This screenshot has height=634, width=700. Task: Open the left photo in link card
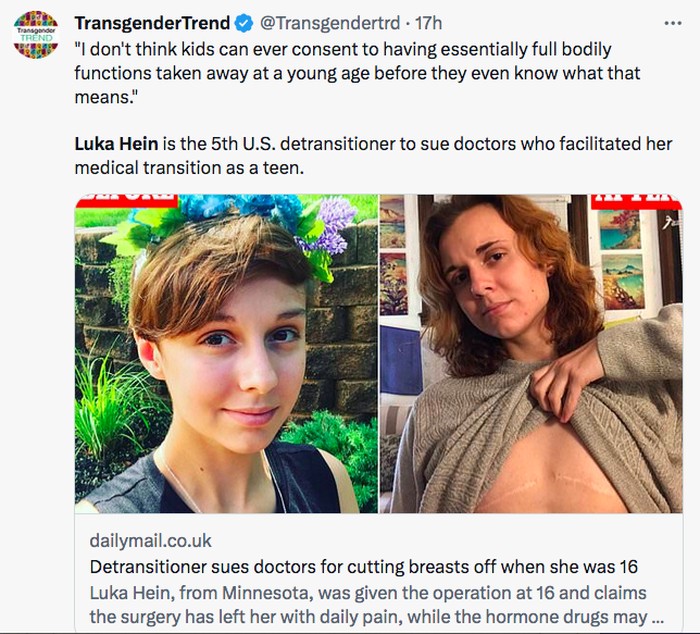point(226,355)
